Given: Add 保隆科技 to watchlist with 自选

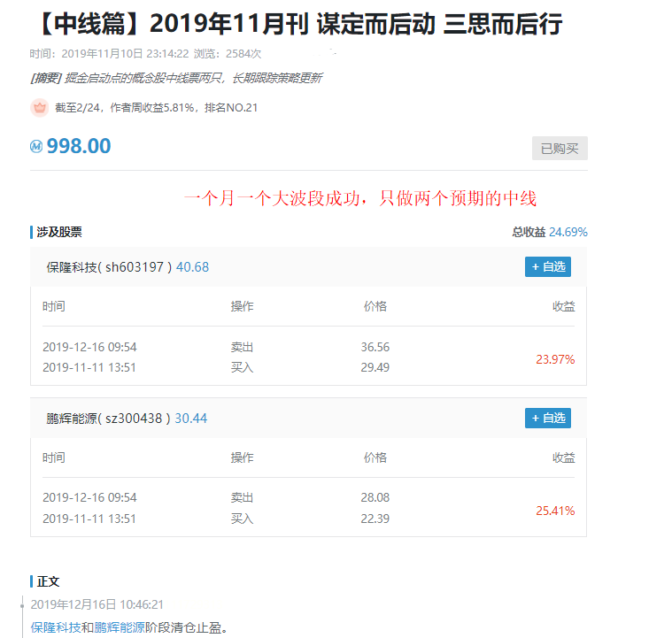Looking at the screenshot, I should [x=548, y=267].
